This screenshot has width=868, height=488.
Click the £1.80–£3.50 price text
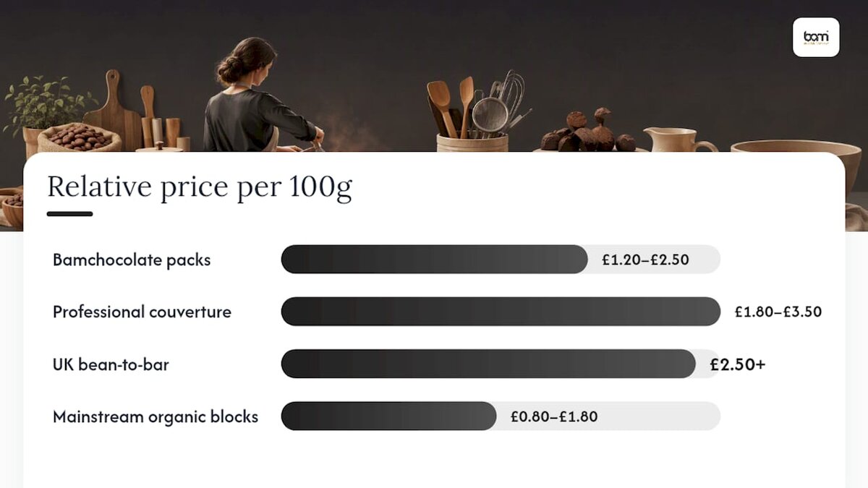pyautogui.click(x=778, y=312)
